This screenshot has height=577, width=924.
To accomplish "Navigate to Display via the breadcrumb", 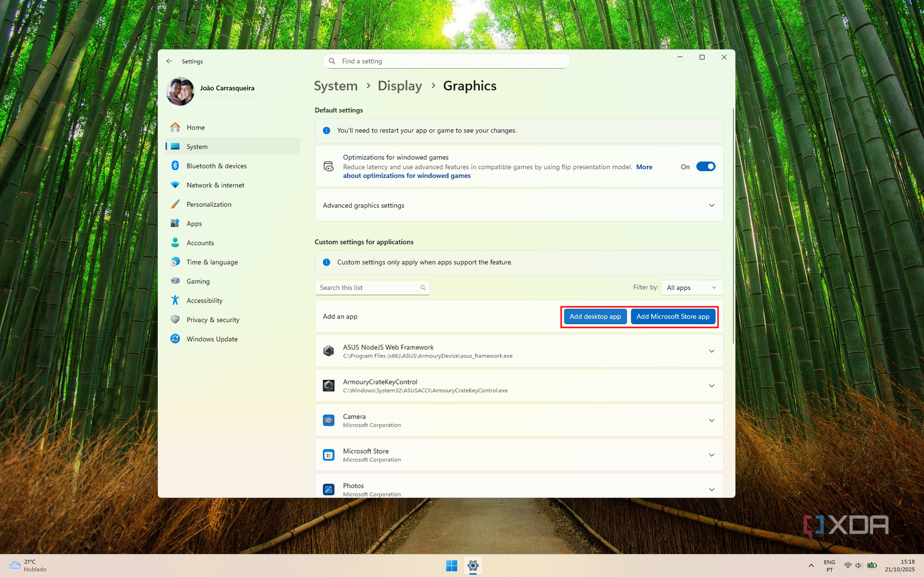I will (399, 86).
